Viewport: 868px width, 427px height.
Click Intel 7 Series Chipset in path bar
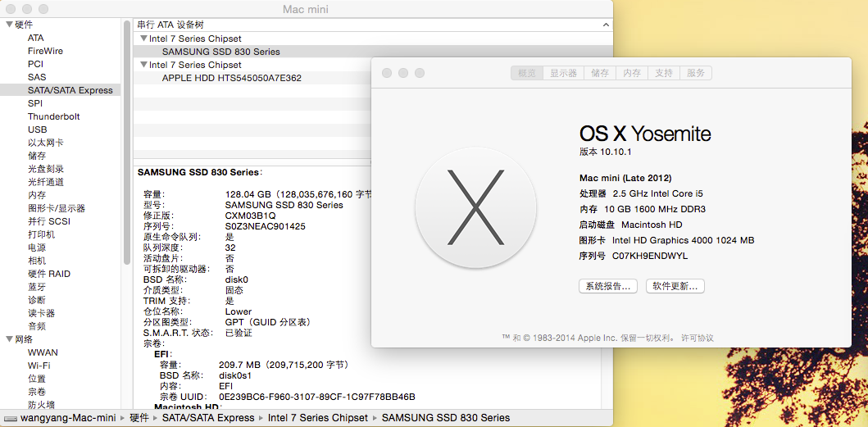(318, 418)
